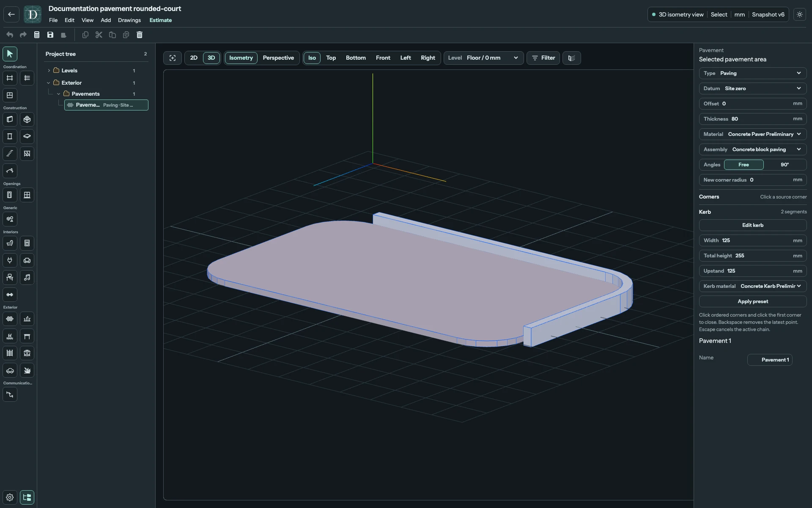Switch view mode to 2D

pos(194,58)
